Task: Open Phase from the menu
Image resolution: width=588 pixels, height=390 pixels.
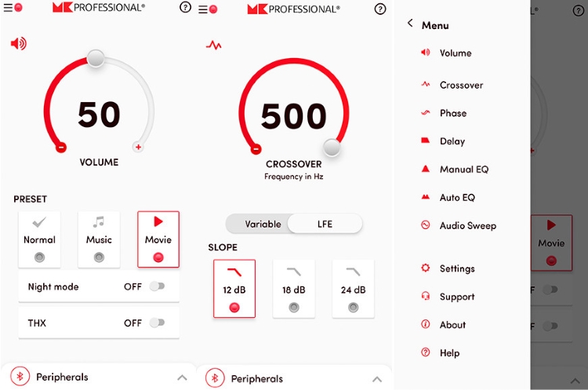Action: 452,113
